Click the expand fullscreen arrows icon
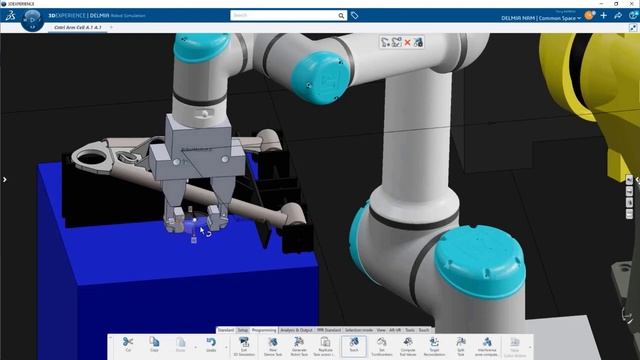Viewport: 640px width, 360px height. [633, 28]
